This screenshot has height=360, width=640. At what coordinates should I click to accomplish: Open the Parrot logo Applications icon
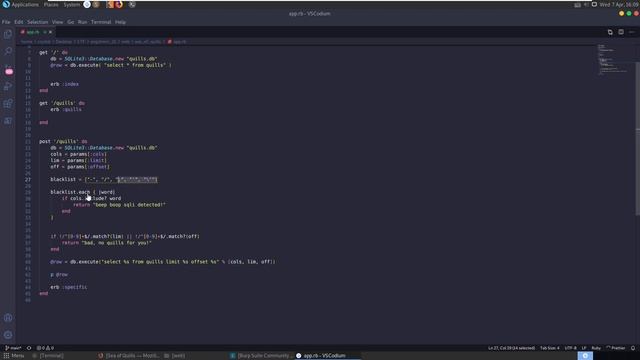(x=6, y=4)
